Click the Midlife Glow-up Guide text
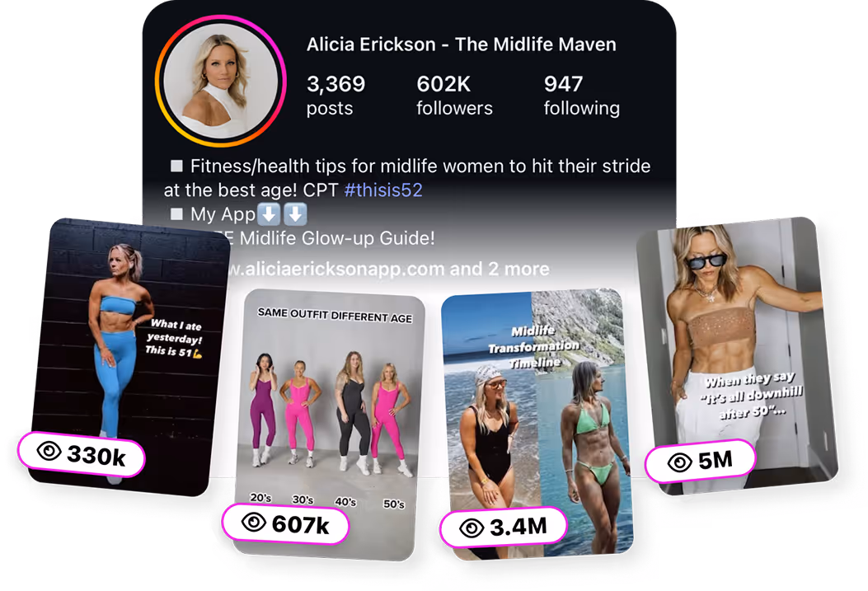This screenshot has height=591, width=868. (x=337, y=238)
